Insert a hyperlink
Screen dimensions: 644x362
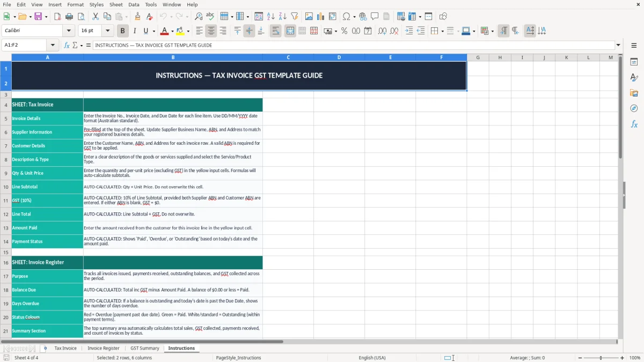click(363, 17)
